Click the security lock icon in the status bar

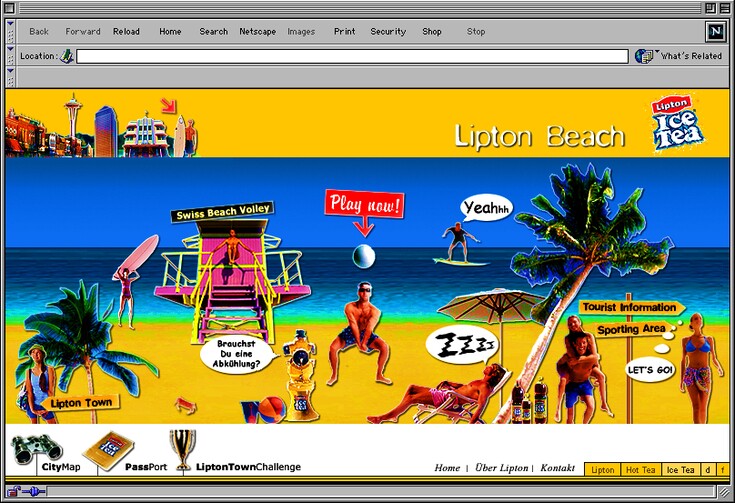pyautogui.click(x=14, y=491)
